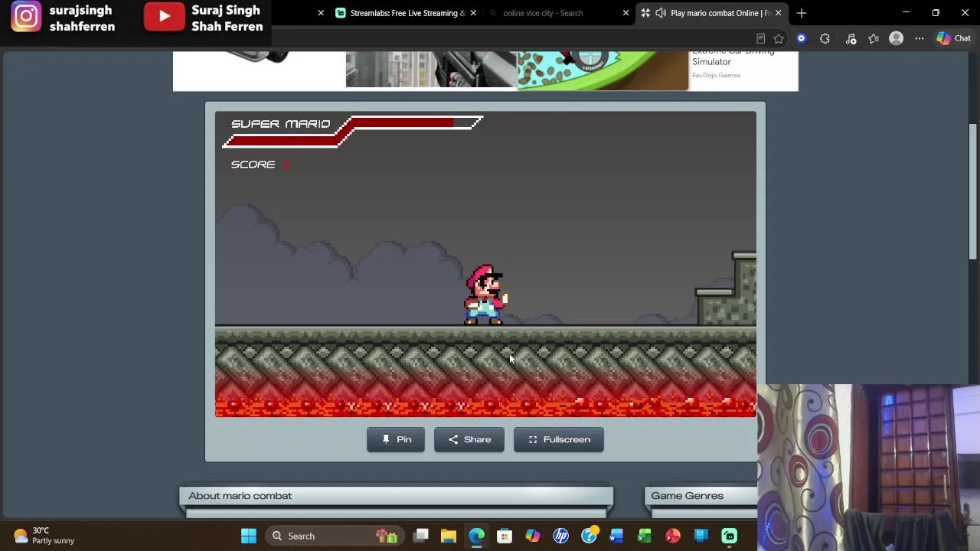The width and height of the screenshot is (980, 551).
Task: Launch Word from the taskbar
Action: pyautogui.click(x=616, y=536)
